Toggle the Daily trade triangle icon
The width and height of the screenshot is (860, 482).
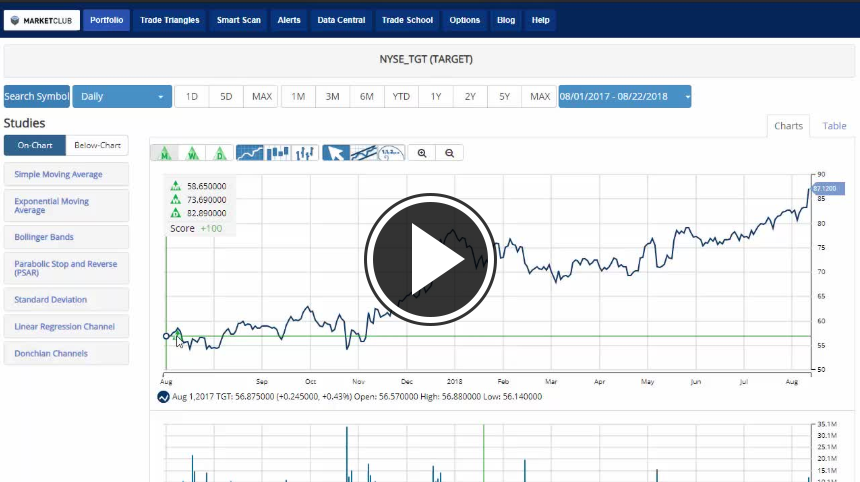219,153
